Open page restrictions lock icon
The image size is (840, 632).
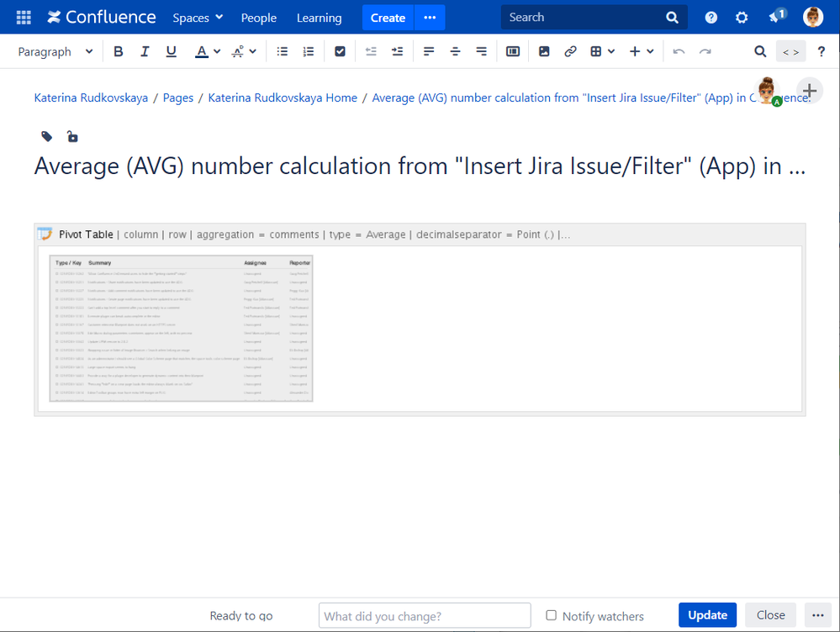coord(72,137)
